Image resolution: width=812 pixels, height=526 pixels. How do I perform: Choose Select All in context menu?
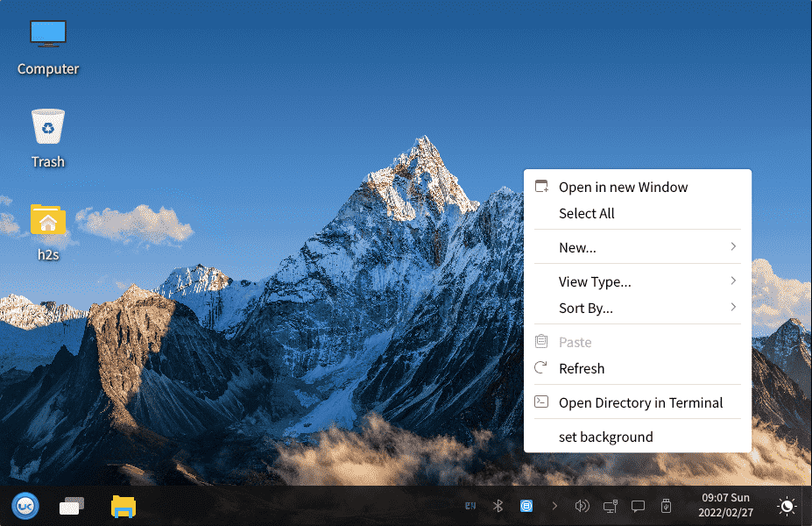(x=638, y=214)
